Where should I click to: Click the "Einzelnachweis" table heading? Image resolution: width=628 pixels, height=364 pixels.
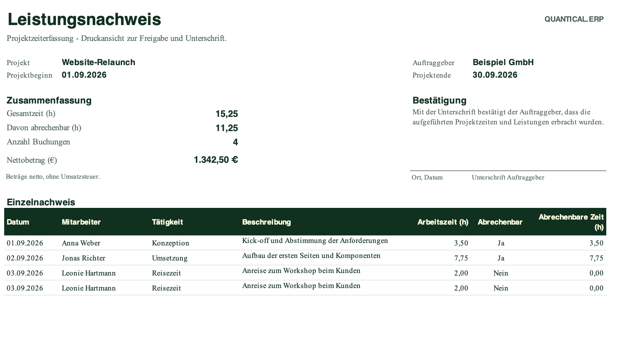41,202
